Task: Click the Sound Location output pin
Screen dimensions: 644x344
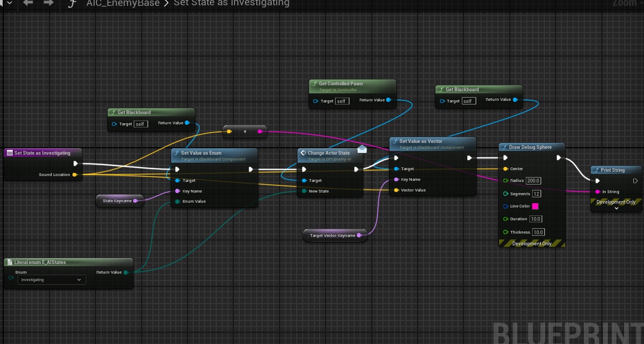Action: pos(75,174)
